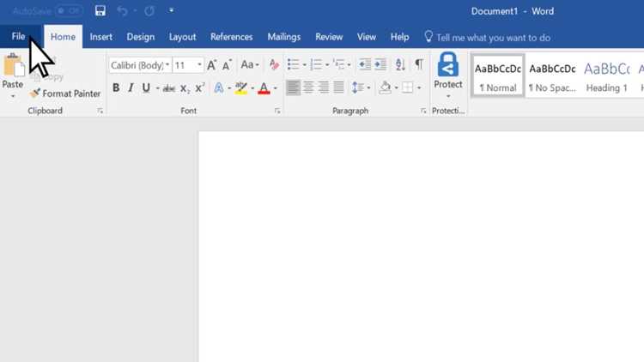Click the Save icon in title bar

[x=100, y=10]
